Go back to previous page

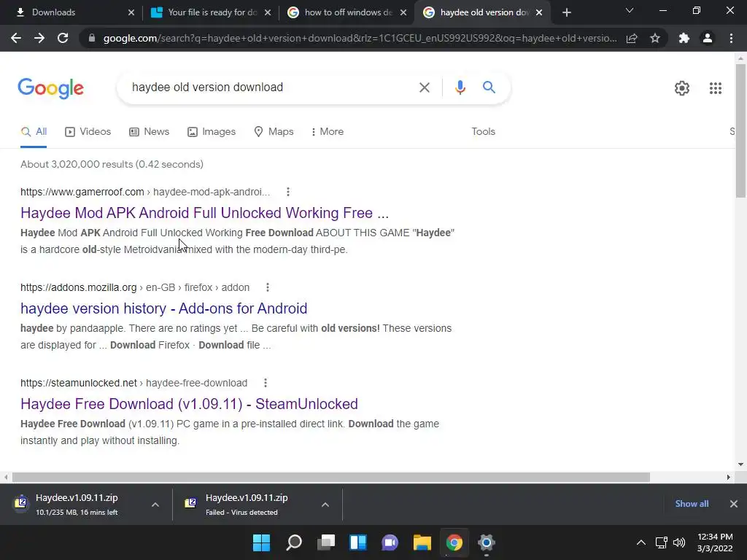pyautogui.click(x=16, y=38)
